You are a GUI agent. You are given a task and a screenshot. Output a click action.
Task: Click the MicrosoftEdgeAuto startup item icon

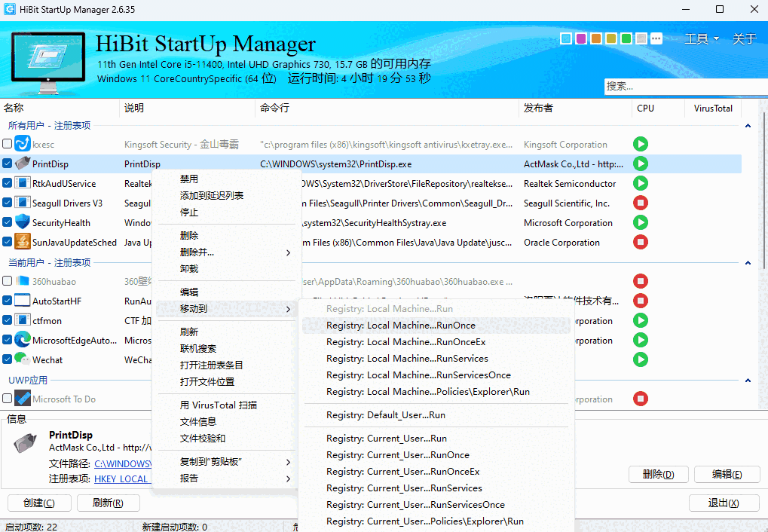[x=21, y=340]
